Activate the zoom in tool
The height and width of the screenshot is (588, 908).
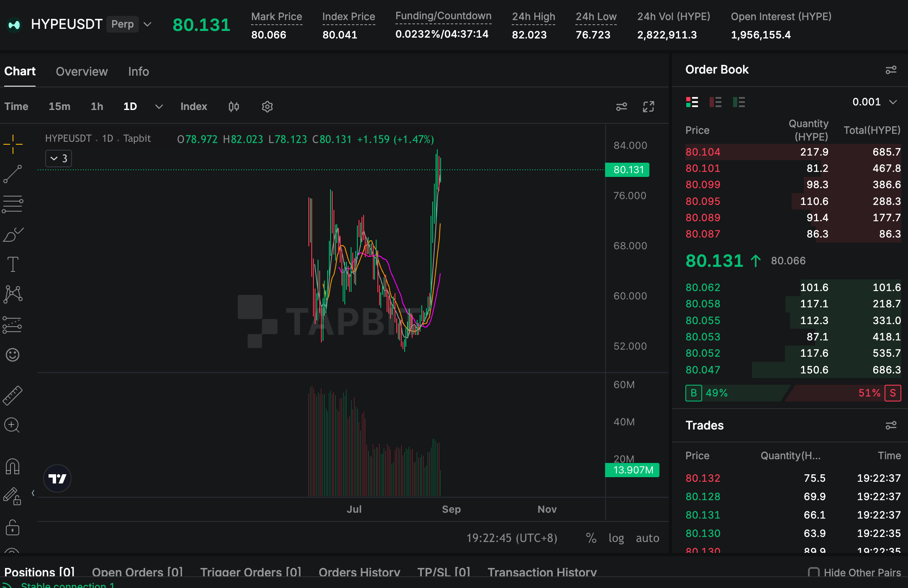[x=12, y=425]
